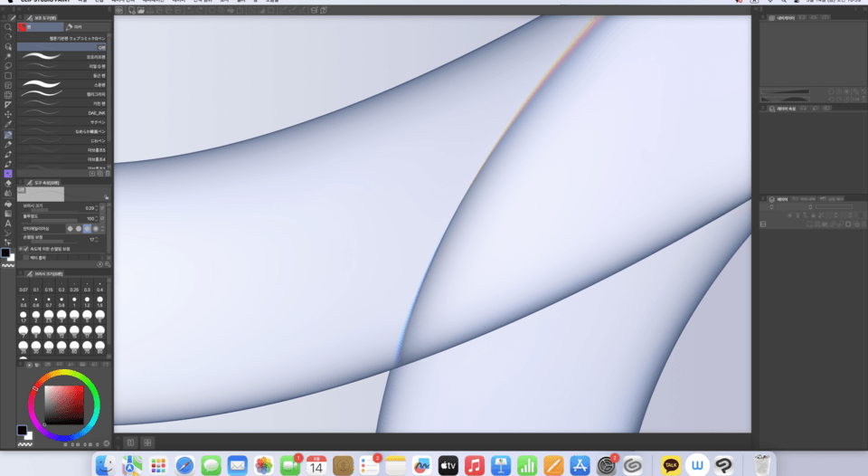Switch to the Navigator panel tab

(782, 18)
